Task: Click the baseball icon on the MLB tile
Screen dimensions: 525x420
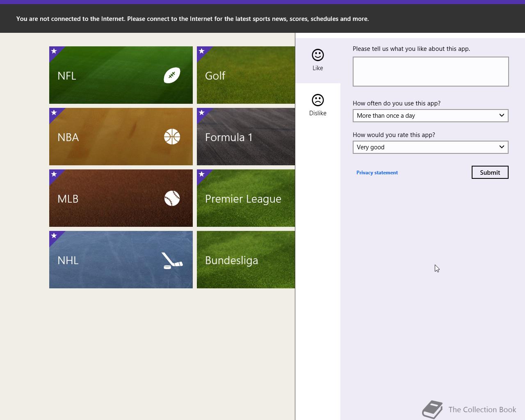Action: coord(172,199)
